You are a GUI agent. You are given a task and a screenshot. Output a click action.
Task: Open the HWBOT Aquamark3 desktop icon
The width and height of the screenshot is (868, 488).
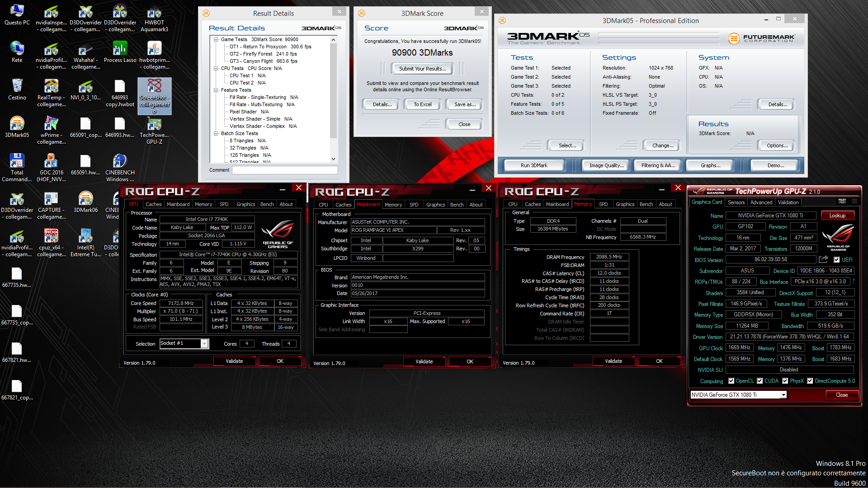coord(154,18)
